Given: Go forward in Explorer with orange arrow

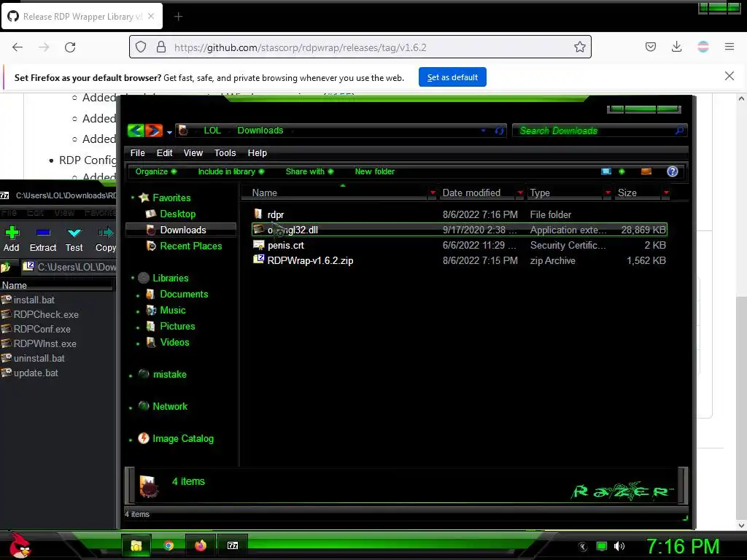Looking at the screenshot, I should click(x=154, y=130).
